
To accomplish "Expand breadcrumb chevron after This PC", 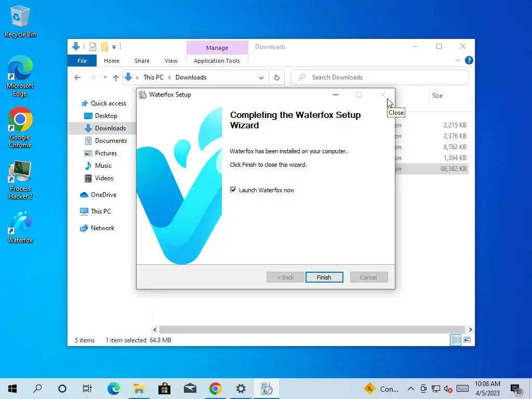I will [169, 78].
